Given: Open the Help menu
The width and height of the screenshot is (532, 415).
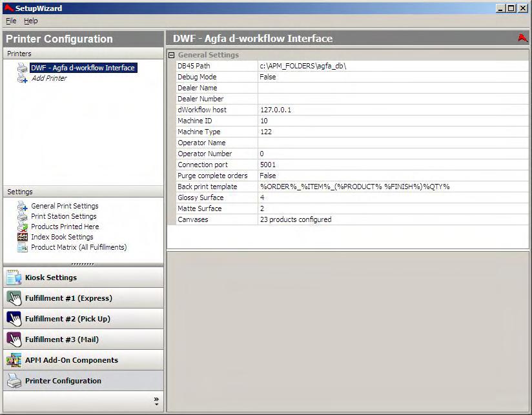Looking at the screenshot, I should click(x=30, y=21).
